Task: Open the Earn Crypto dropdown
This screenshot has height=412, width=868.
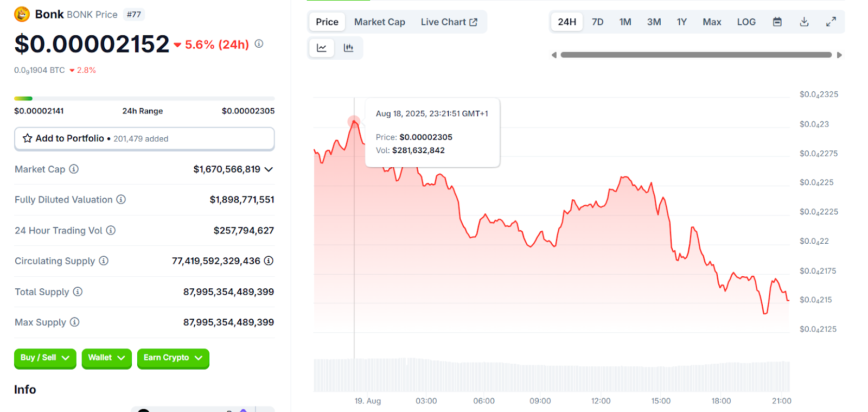Action: (x=173, y=358)
